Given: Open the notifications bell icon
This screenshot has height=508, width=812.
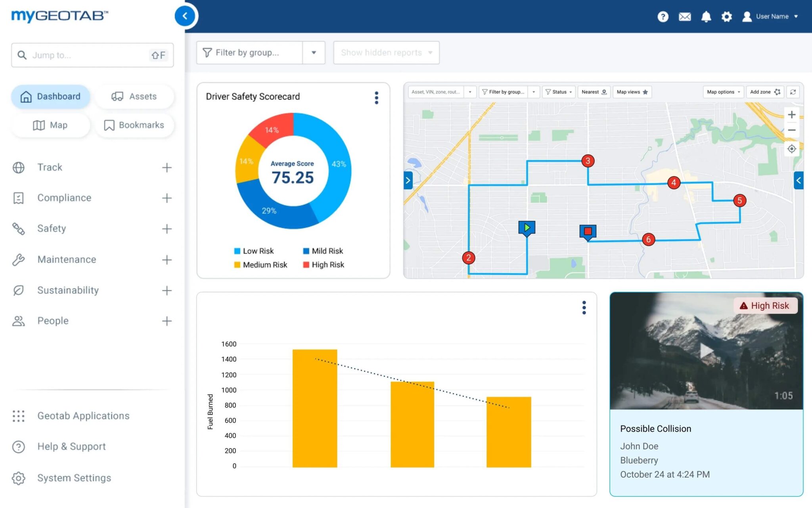Looking at the screenshot, I should tap(706, 16).
